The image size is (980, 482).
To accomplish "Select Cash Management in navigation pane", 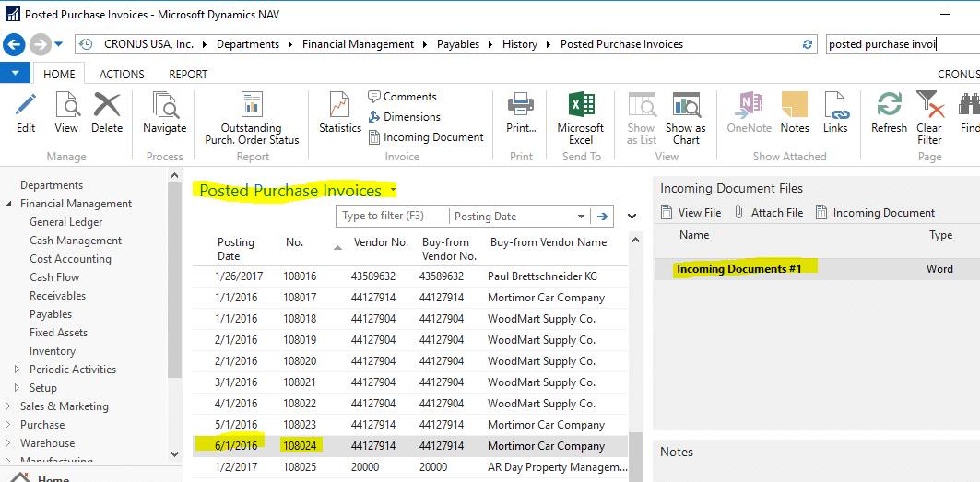I will click(x=76, y=240).
